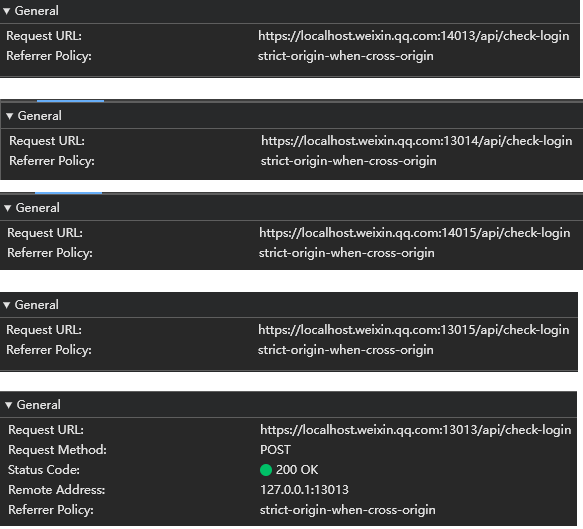Select the 13015 check-login request URL
The width and height of the screenshot is (583, 529).
(x=413, y=330)
